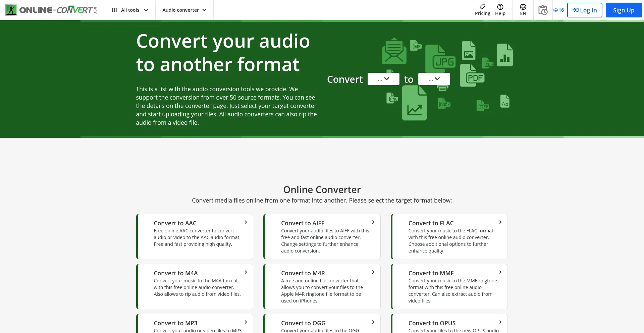Open the Convert to AAC link

(175, 223)
